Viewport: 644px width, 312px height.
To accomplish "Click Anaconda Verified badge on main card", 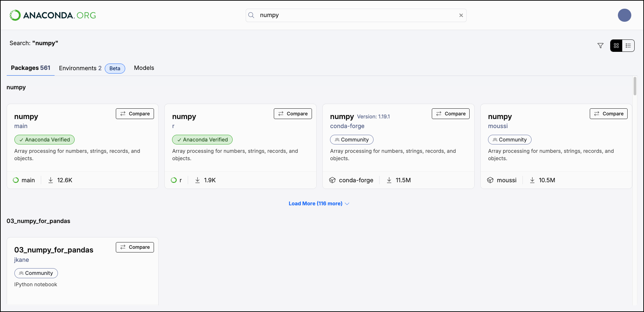I will [45, 140].
